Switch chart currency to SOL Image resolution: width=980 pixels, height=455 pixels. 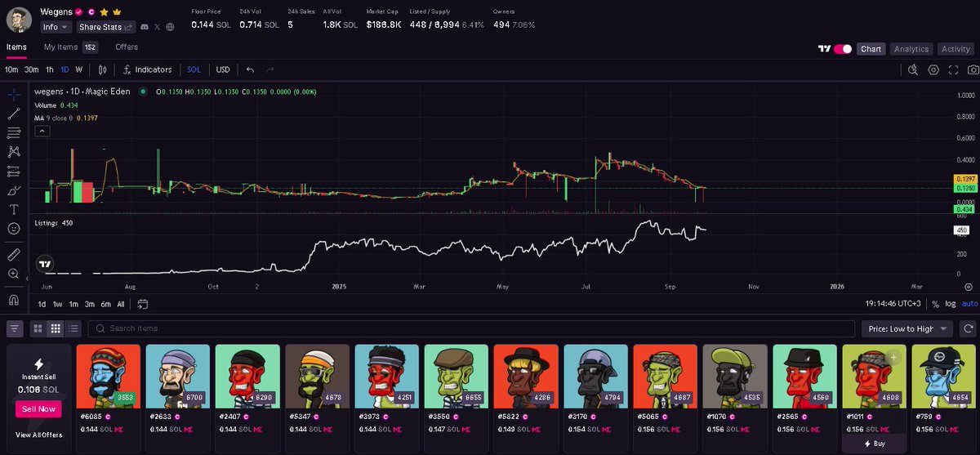[194, 70]
